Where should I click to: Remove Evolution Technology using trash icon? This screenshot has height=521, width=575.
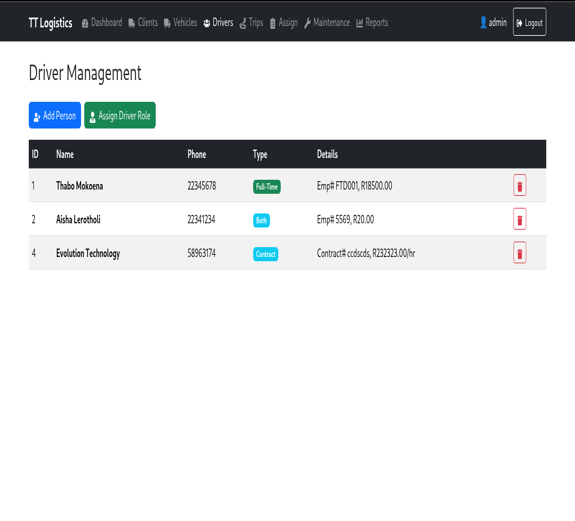click(x=519, y=253)
